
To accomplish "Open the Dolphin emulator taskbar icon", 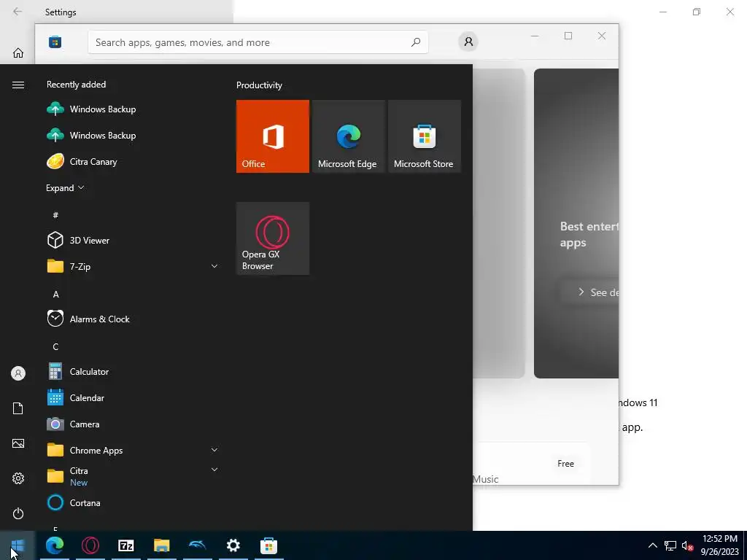I will click(x=197, y=545).
